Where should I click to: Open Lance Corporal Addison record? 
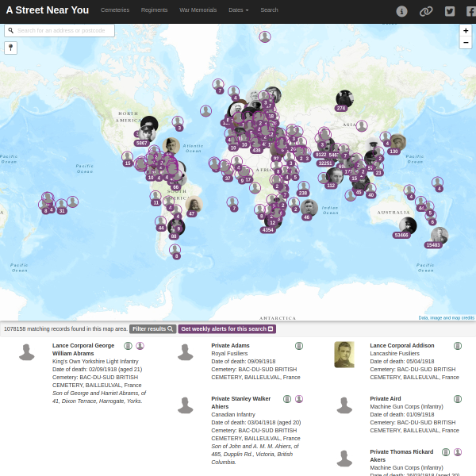coord(402,345)
